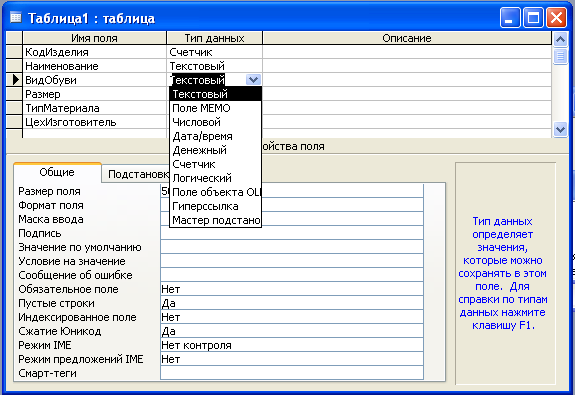The height and width of the screenshot is (395, 575).
Task: Click the Имя поля column header
Action: [94, 38]
